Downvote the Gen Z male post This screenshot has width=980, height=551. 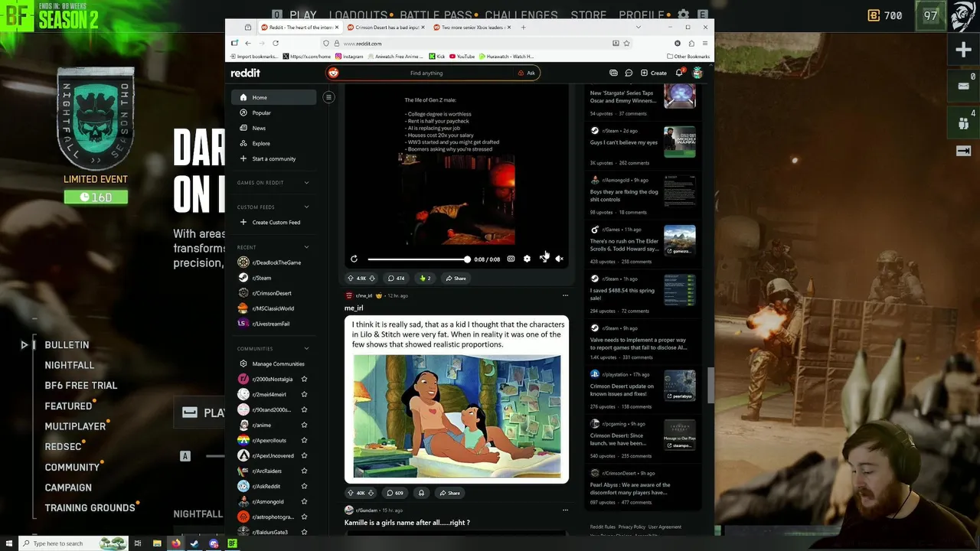pos(372,279)
